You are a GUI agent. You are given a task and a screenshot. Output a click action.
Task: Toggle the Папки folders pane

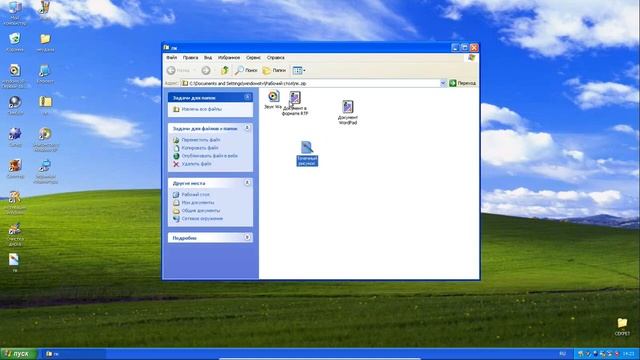pyautogui.click(x=274, y=70)
